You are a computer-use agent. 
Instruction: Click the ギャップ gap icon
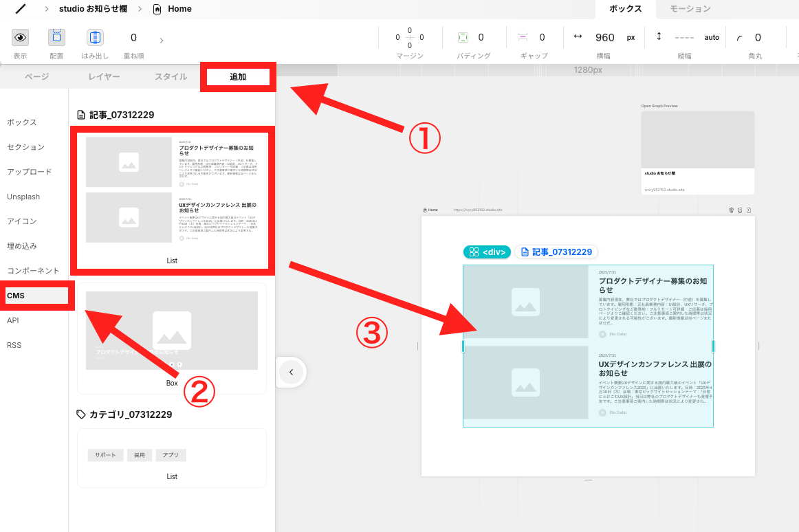(x=523, y=38)
